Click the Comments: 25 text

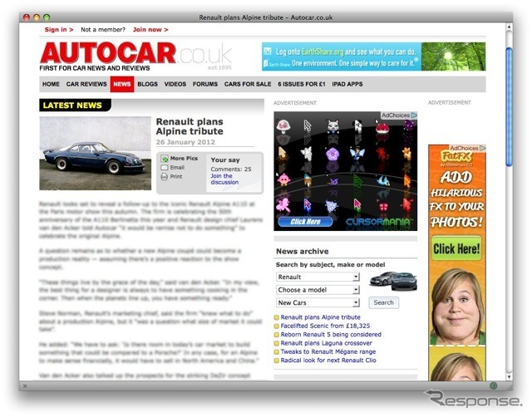tap(231, 169)
